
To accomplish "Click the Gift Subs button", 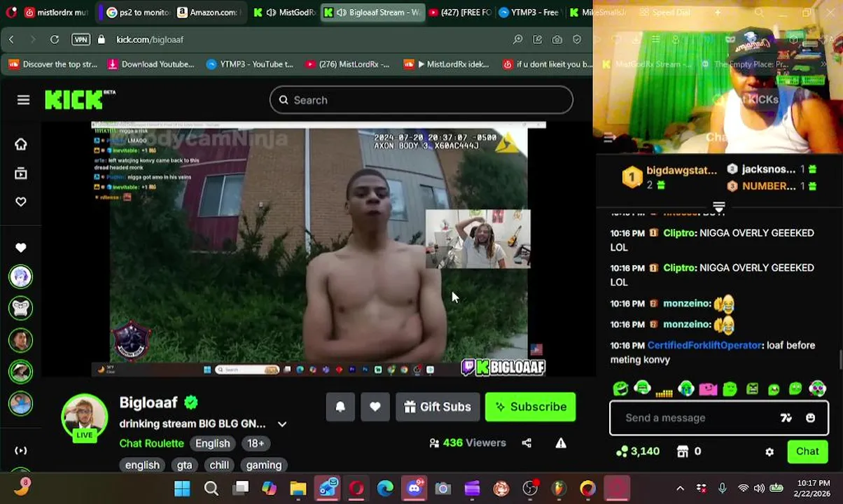I will point(438,407).
